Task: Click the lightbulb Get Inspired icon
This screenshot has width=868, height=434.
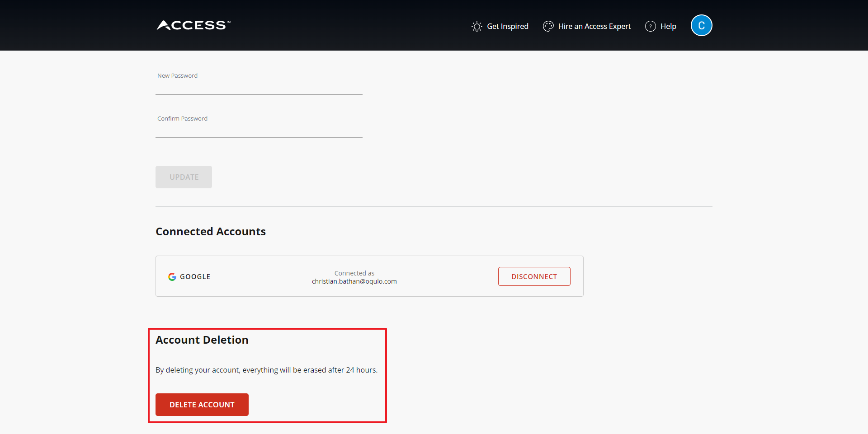Action: point(476,27)
